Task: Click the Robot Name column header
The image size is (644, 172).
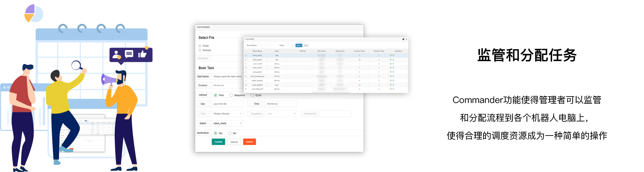Action: pos(257,51)
